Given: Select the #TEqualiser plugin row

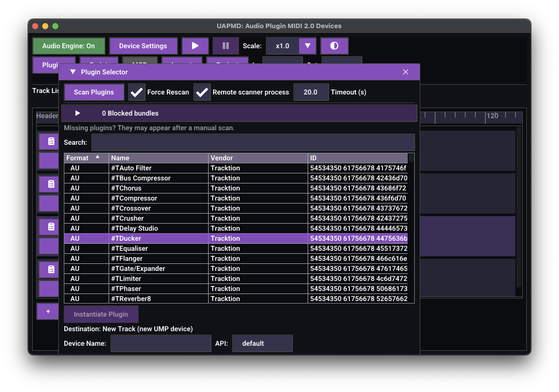Looking at the screenshot, I should (x=236, y=248).
